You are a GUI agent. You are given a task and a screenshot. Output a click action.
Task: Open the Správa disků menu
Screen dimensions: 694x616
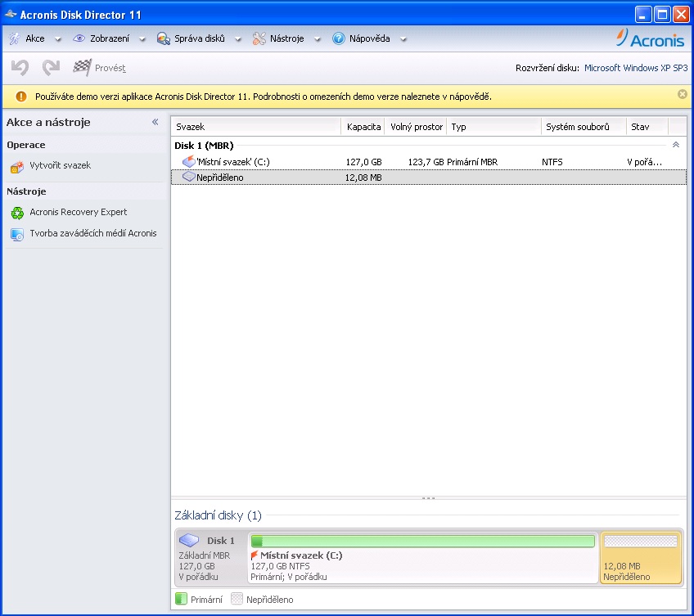199,38
